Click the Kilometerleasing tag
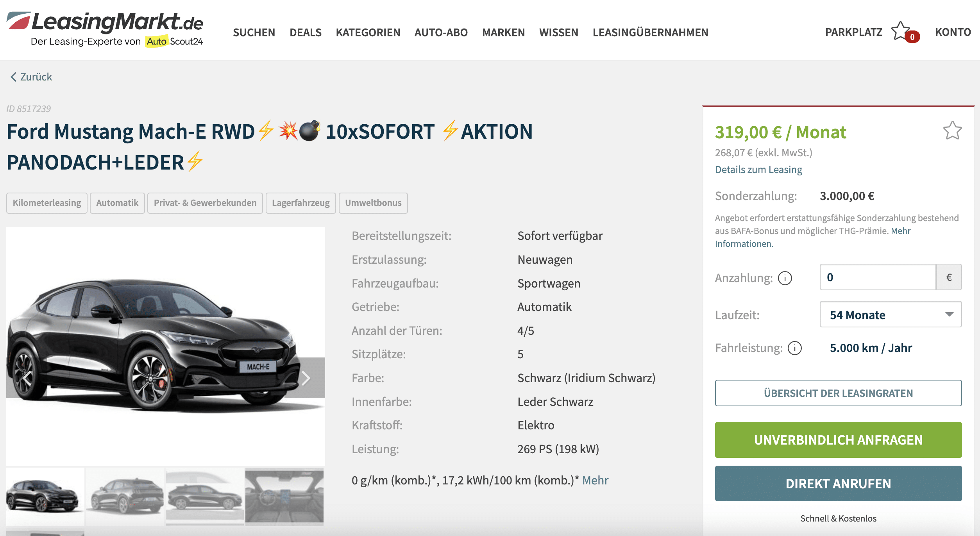The width and height of the screenshot is (980, 536). click(x=47, y=203)
